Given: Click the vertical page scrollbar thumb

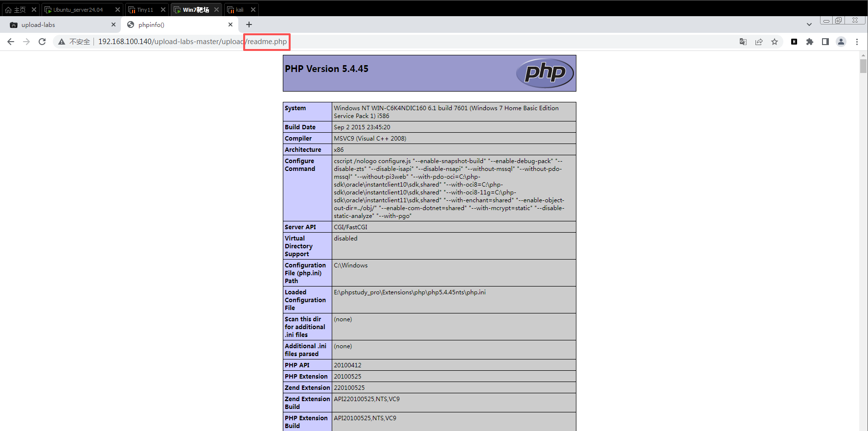Looking at the screenshot, I should click(x=863, y=65).
